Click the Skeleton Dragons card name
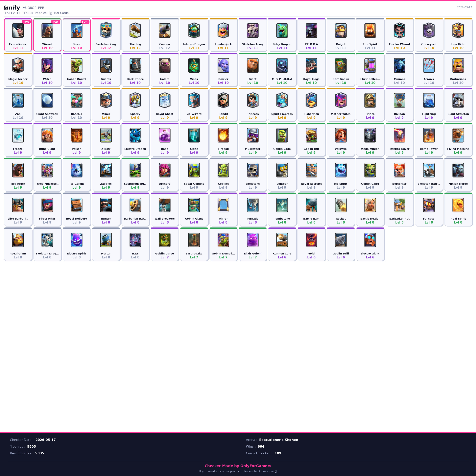476x476 pixels. [47, 253]
